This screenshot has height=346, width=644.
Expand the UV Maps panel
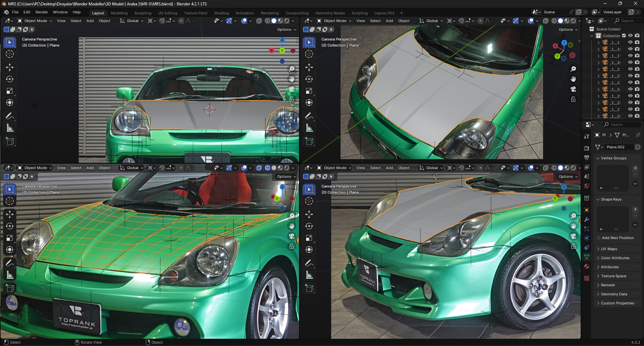click(609, 249)
